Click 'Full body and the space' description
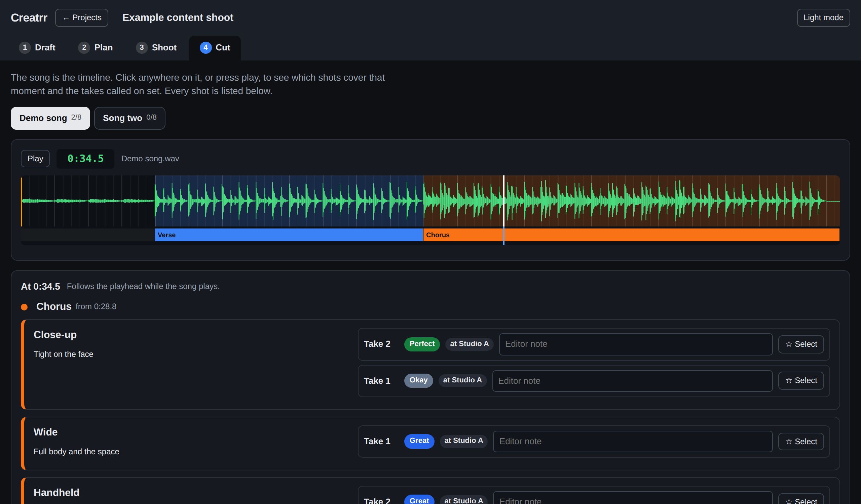Viewport: 861px width, 504px height. [x=76, y=452]
